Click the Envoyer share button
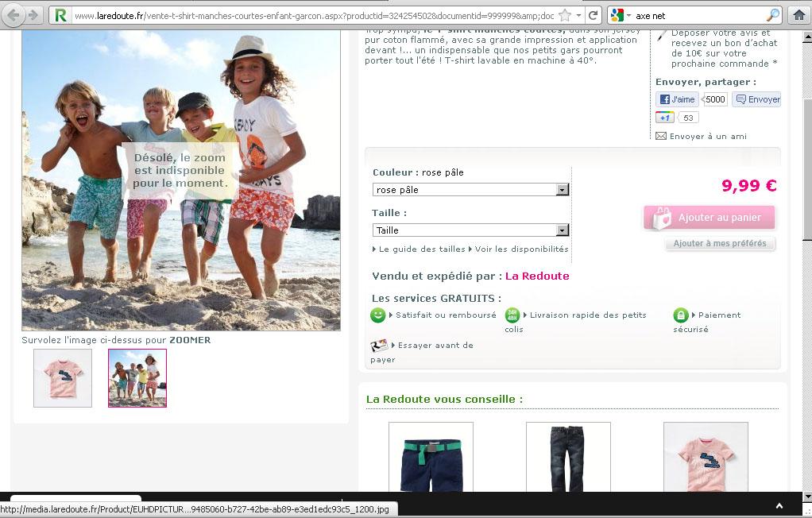Image resolution: width=812 pixels, height=518 pixels. click(x=756, y=99)
